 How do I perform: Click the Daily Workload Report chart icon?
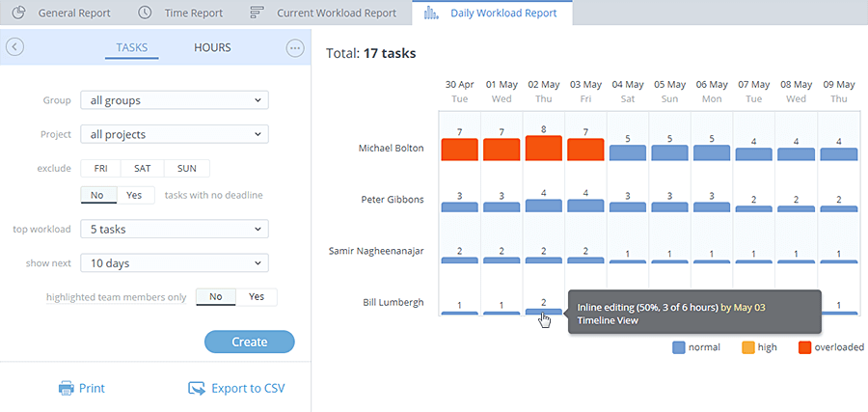[x=431, y=13]
